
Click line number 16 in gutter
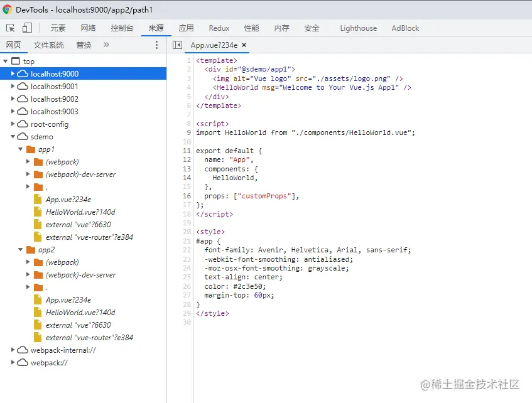(x=187, y=196)
